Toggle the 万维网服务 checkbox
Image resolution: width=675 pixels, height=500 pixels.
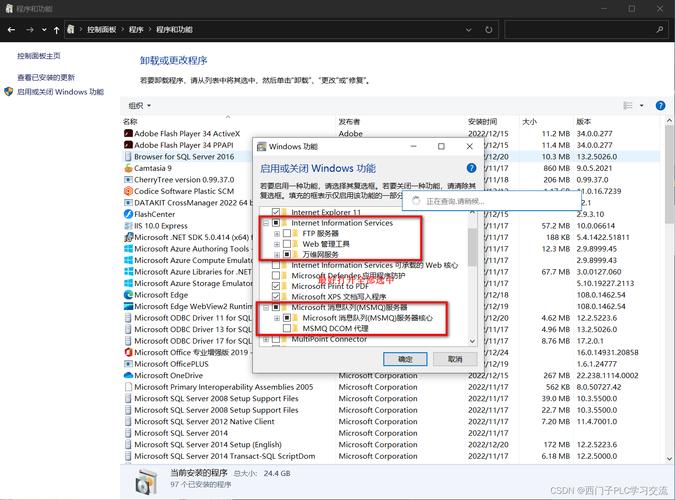[287, 255]
